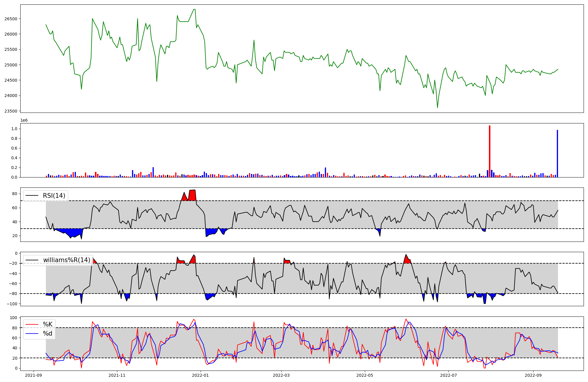The height and width of the screenshot is (382, 588).
Task: Click the 80 tick on RSI axis
Action: point(15,194)
